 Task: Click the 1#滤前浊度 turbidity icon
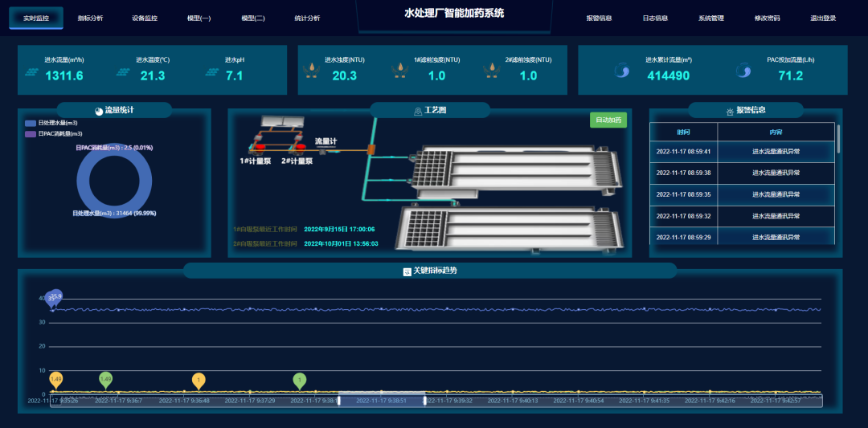pos(398,71)
